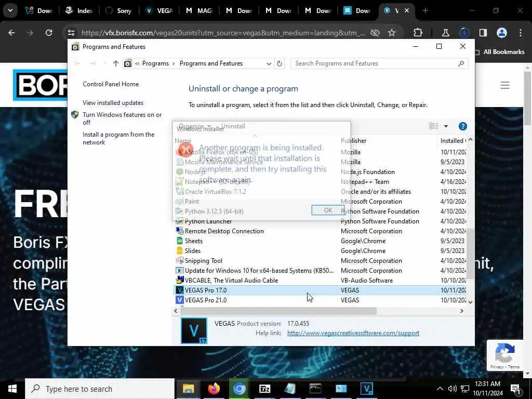Image resolution: width=532 pixels, height=399 pixels.
Task: Go back in Chrome
Action: click(x=11, y=33)
